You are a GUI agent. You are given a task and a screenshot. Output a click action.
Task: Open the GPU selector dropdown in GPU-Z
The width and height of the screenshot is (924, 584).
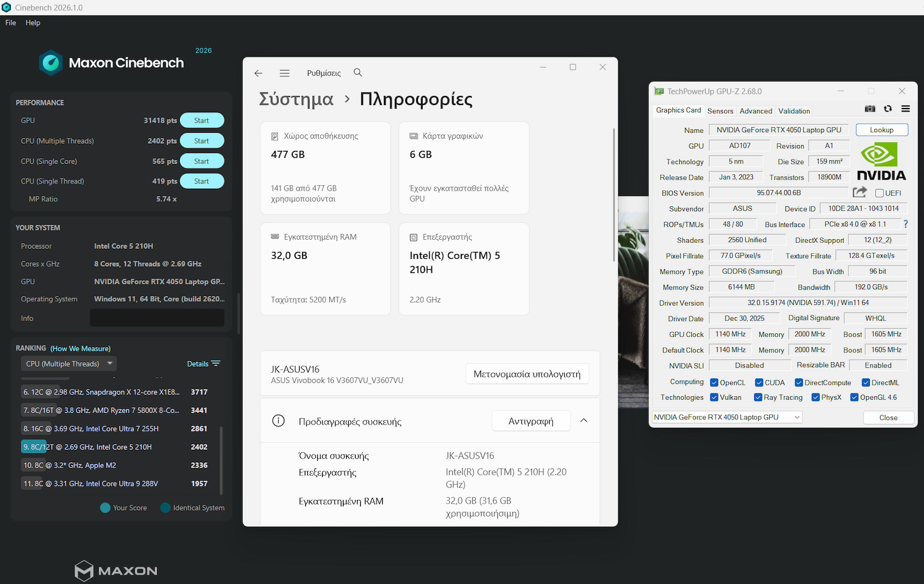point(727,417)
